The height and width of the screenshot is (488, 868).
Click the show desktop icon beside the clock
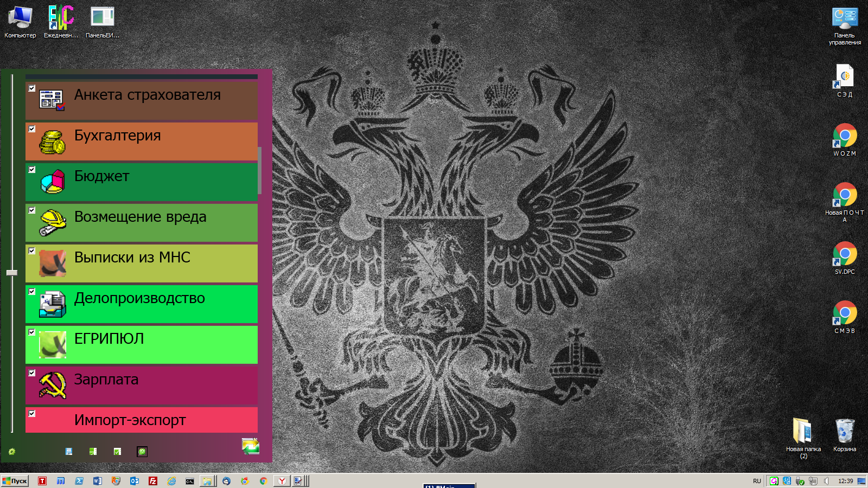(x=861, y=481)
